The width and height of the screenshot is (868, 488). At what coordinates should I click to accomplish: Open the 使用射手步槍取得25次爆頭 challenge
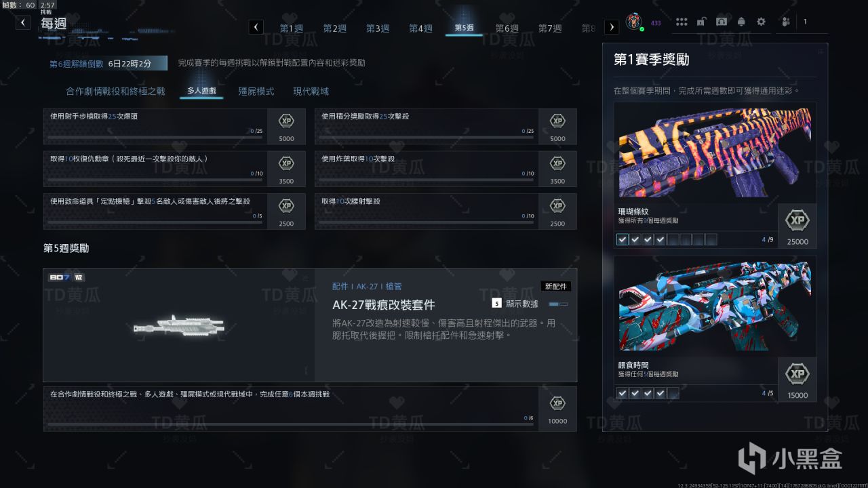pyautogui.click(x=174, y=126)
